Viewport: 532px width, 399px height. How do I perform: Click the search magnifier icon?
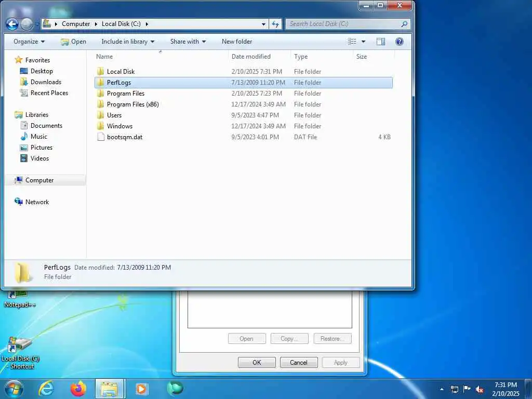coord(404,24)
